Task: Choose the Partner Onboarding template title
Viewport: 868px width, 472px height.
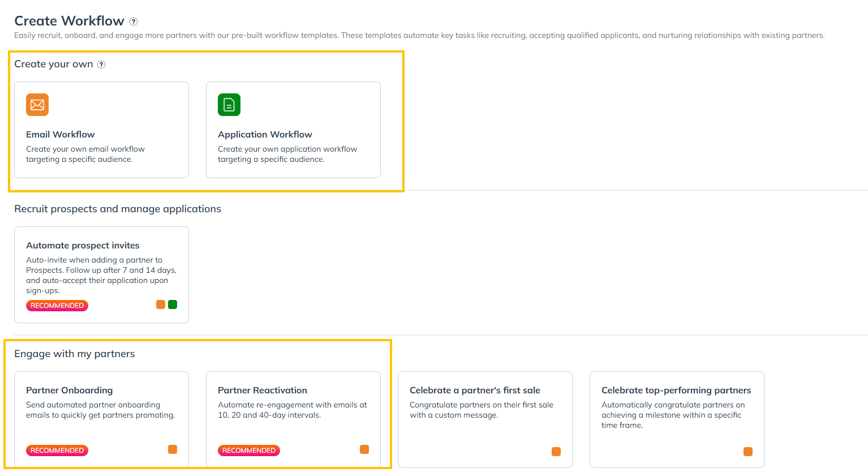Action: 69,390
